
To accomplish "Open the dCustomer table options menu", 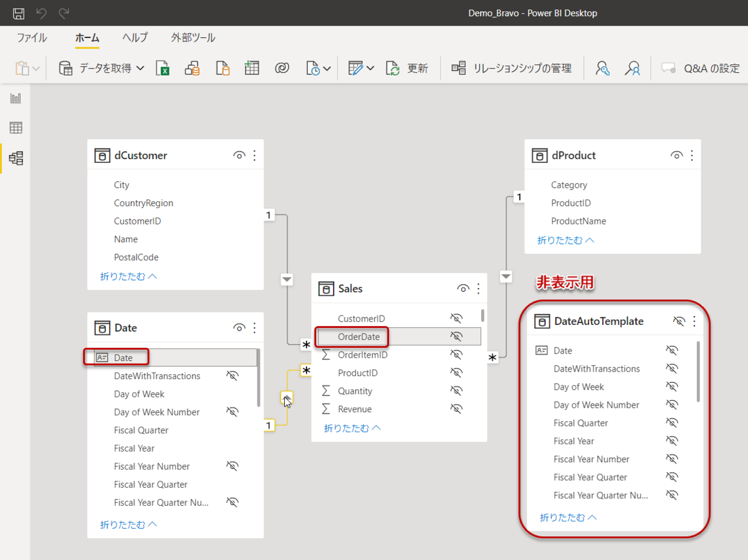I will (254, 155).
